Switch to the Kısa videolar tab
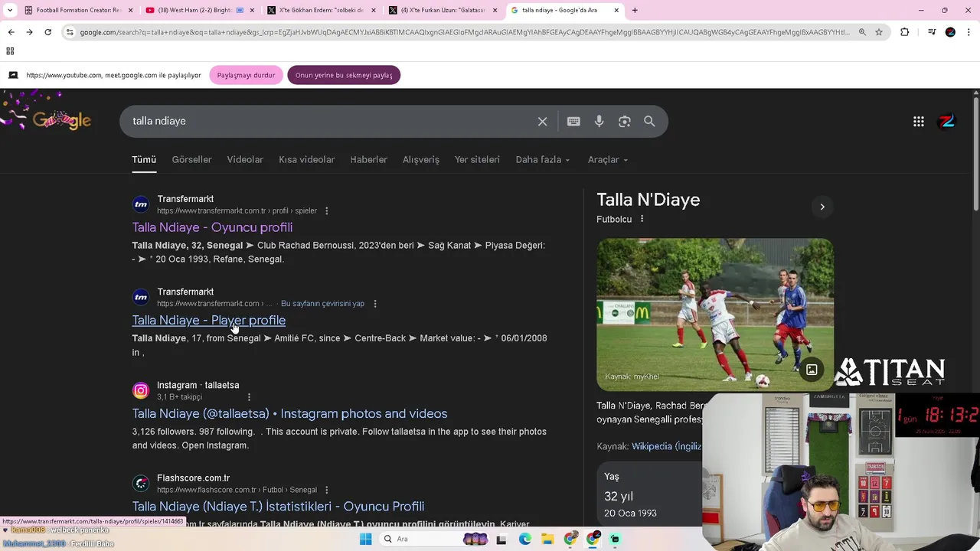Image resolution: width=980 pixels, height=551 pixels. tap(306, 159)
